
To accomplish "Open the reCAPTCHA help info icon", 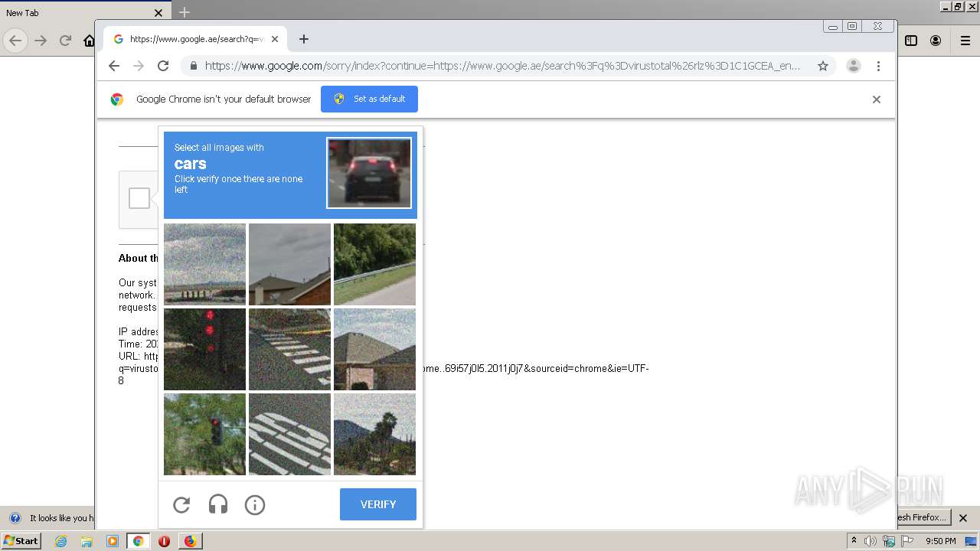I will (255, 504).
